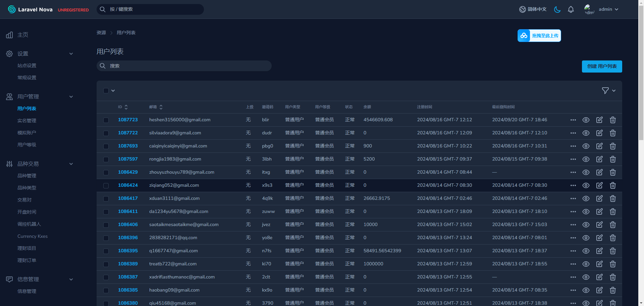Open the notifications bell
This screenshot has width=644, height=306.
coord(571,9)
